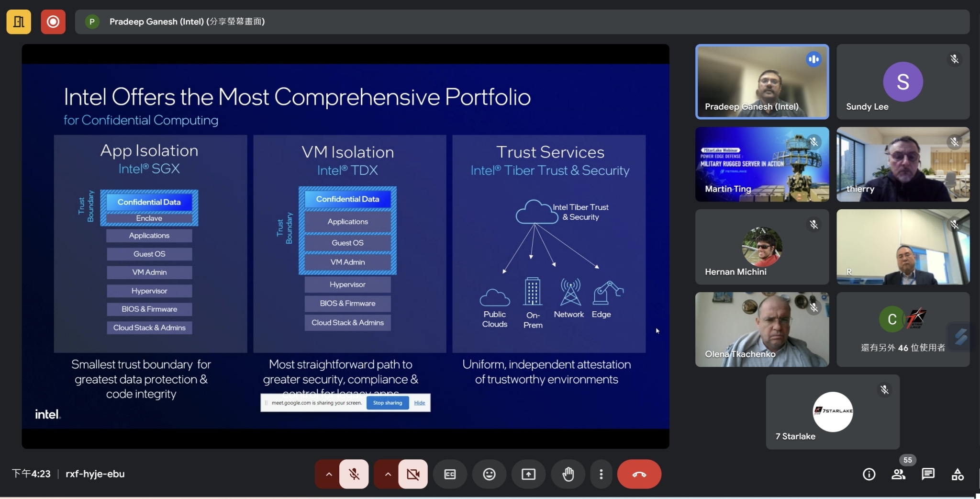Click the Stop sharing button
This screenshot has height=499, width=980.
387,402
